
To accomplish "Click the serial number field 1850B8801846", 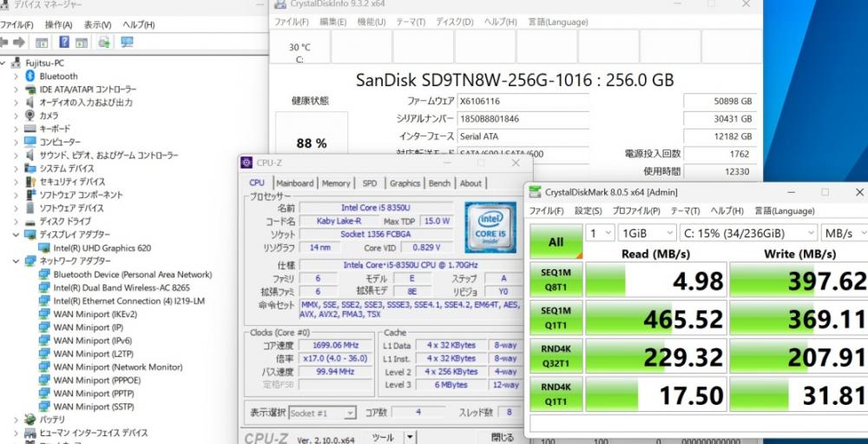I will 522,119.
